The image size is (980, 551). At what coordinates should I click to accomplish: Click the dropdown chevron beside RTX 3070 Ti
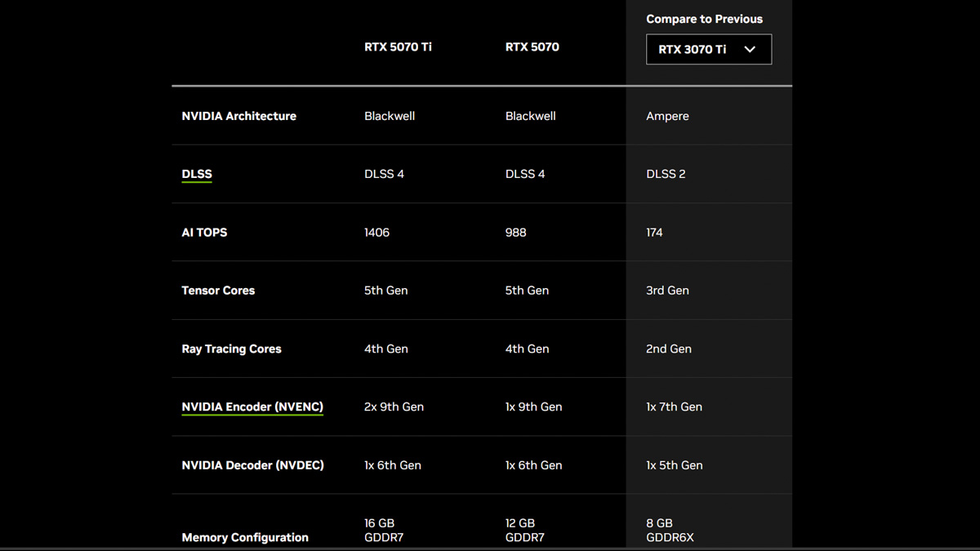(750, 50)
